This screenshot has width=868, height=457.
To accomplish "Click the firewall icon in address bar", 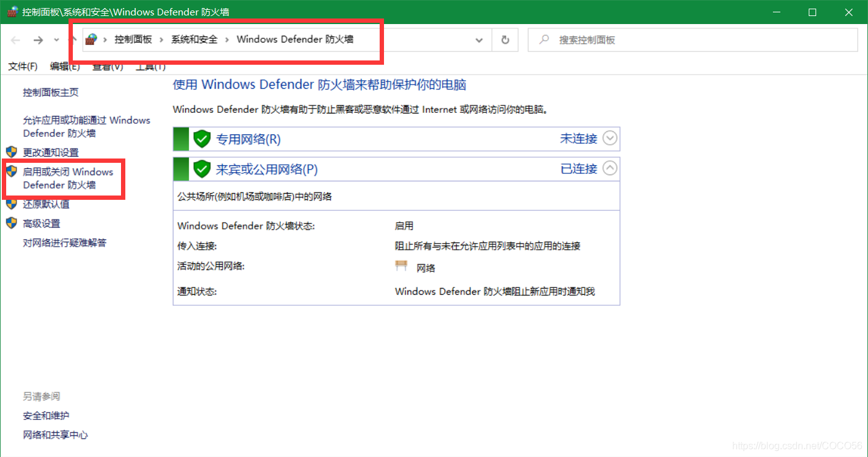I will [91, 39].
